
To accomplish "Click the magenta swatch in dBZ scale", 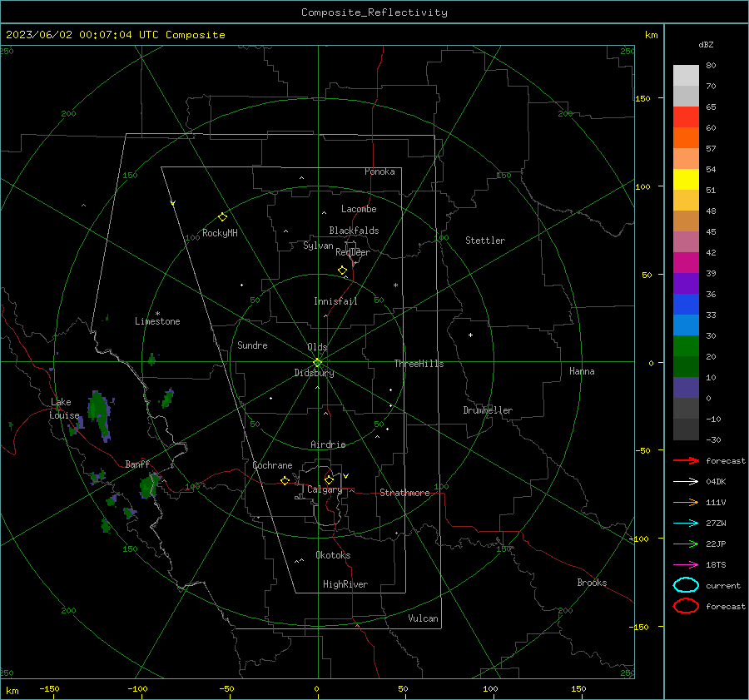I will 686,262.
